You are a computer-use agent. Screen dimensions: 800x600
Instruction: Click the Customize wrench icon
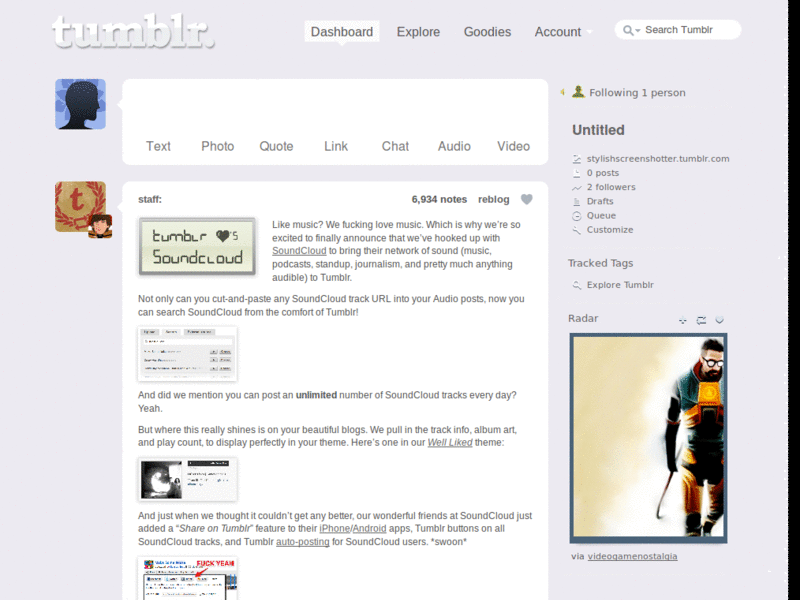[577, 230]
